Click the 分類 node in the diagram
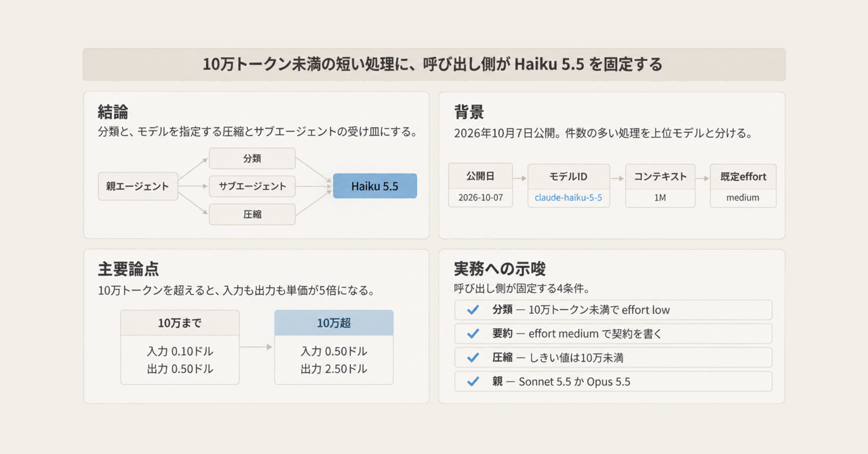The height and width of the screenshot is (454, 868). (x=252, y=159)
